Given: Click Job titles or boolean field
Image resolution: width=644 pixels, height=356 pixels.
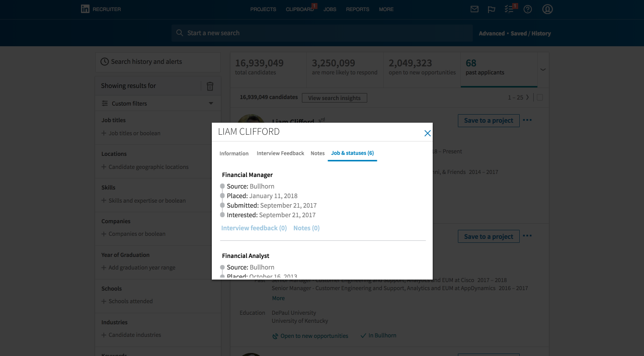Looking at the screenshot, I should 134,133.
